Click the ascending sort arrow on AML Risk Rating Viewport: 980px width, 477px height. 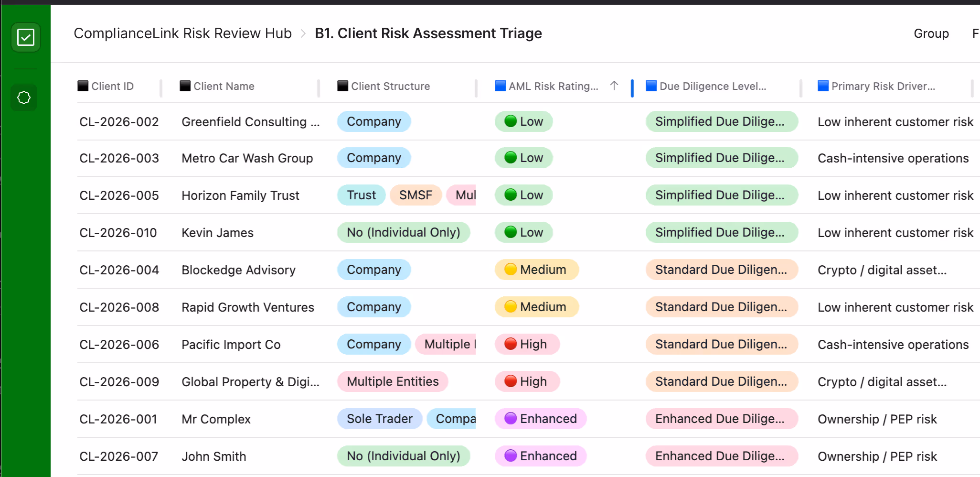(x=614, y=86)
